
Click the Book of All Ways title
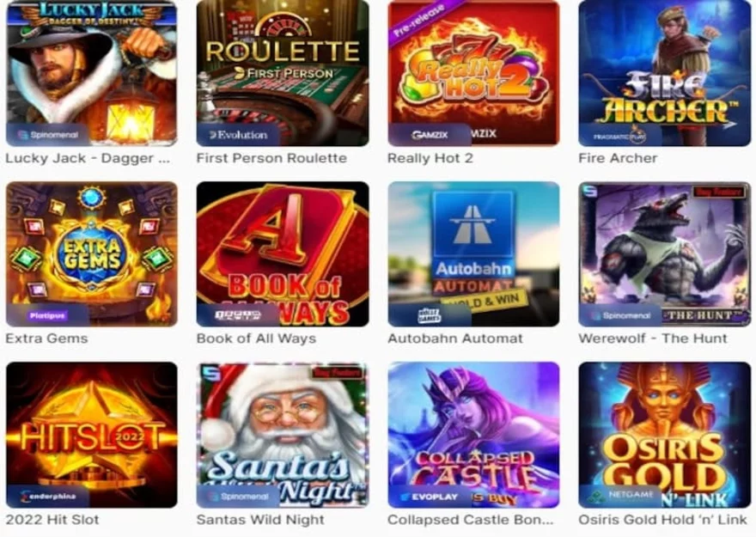[256, 339]
